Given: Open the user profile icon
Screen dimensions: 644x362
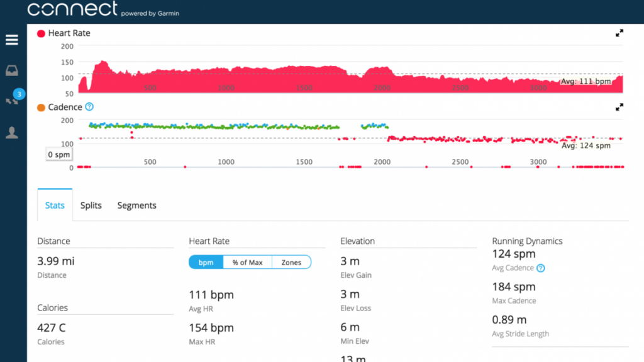Looking at the screenshot, I should [x=11, y=132].
